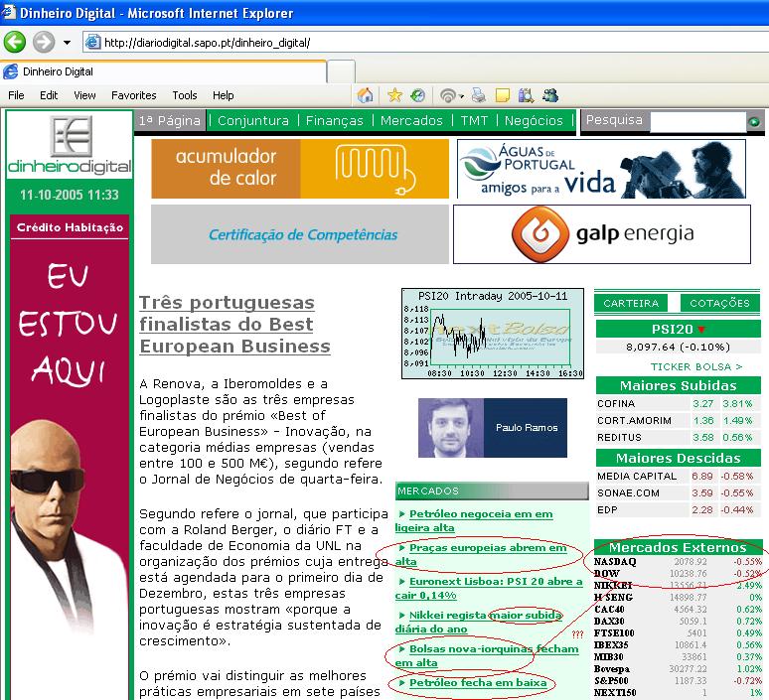Open the Mercados navigation link
This screenshot has width=769, height=700.
click(x=411, y=120)
